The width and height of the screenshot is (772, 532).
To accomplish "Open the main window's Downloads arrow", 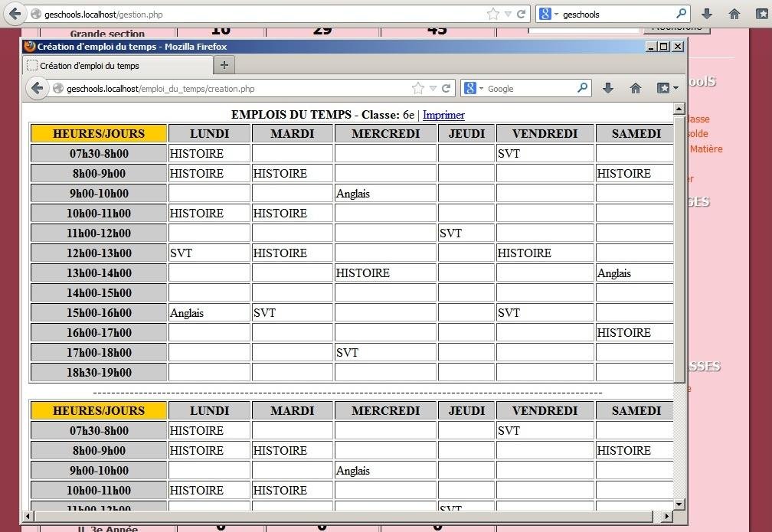I will (x=707, y=14).
